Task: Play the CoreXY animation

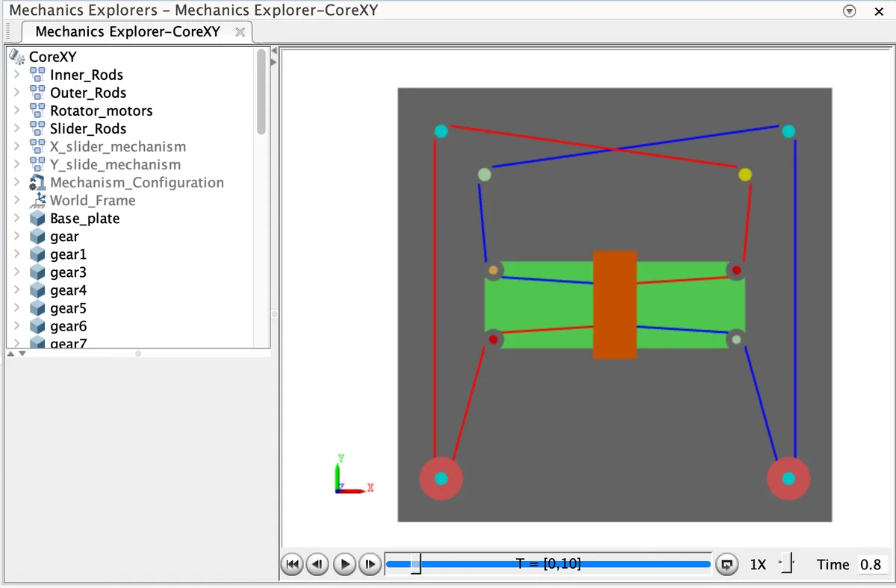Action: point(343,564)
